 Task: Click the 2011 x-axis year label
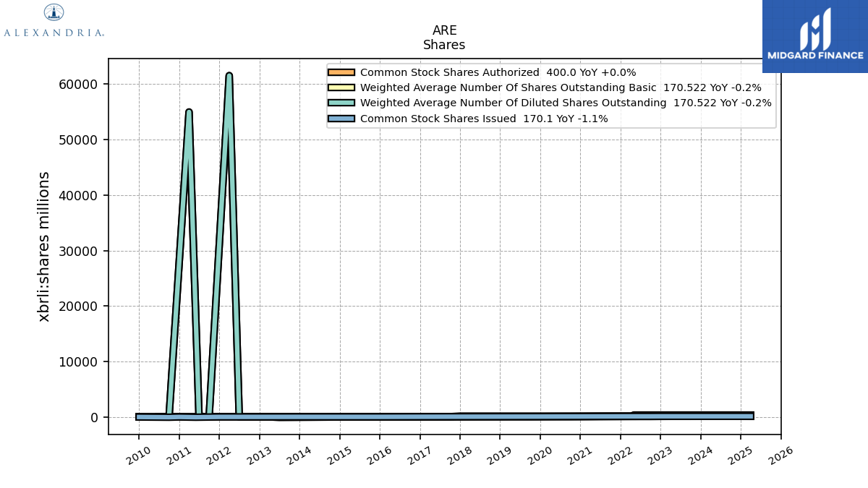coord(179,455)
